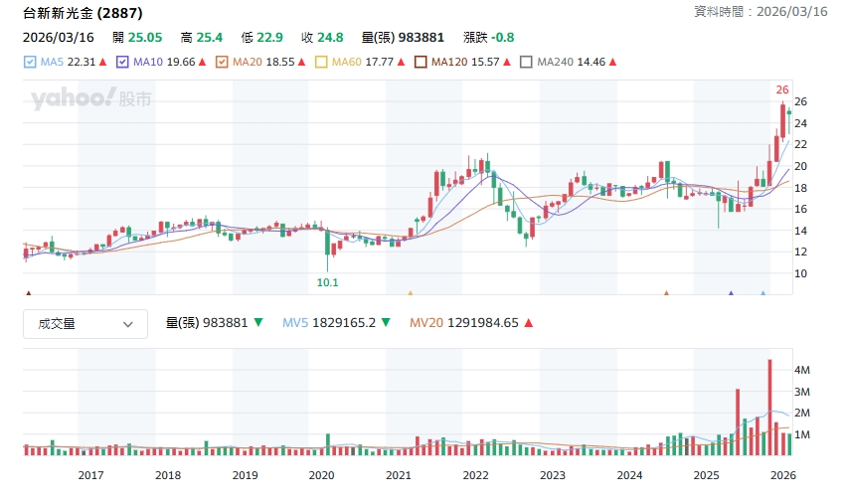Screen dimensions: 846x504
Task: Click the 10.1 low price label
Action: coord(327,282)
